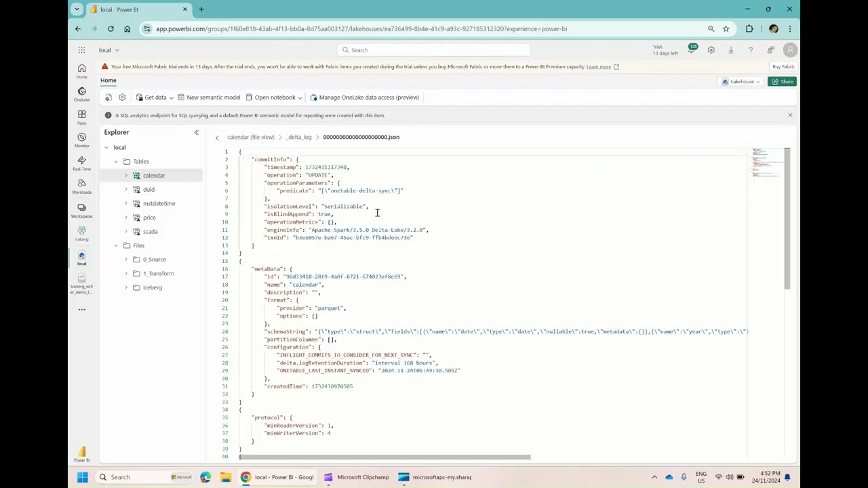868x488 pixels.
Task: Click the JSON viewer horizontal scrollbar
Action: (384, 457)
